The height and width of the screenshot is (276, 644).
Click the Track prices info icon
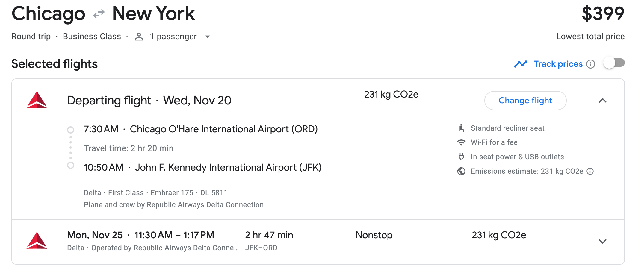point(591,64)
